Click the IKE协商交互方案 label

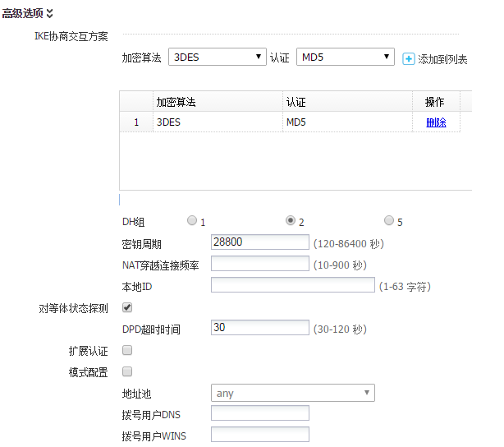71,36
